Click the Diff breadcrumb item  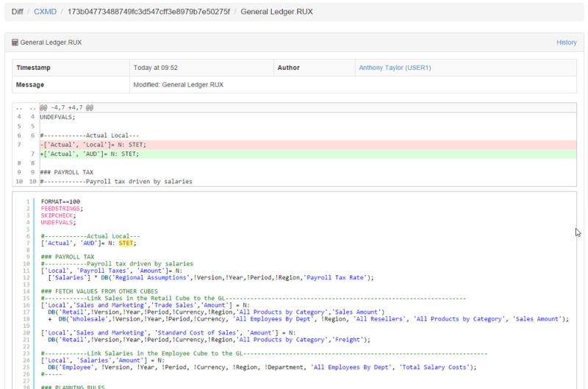coord(17,12)
